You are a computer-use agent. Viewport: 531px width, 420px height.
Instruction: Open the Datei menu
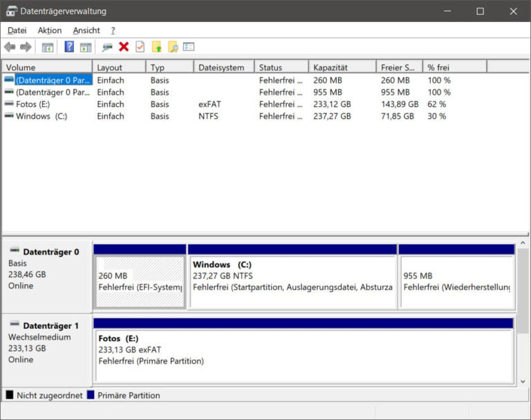17,30
